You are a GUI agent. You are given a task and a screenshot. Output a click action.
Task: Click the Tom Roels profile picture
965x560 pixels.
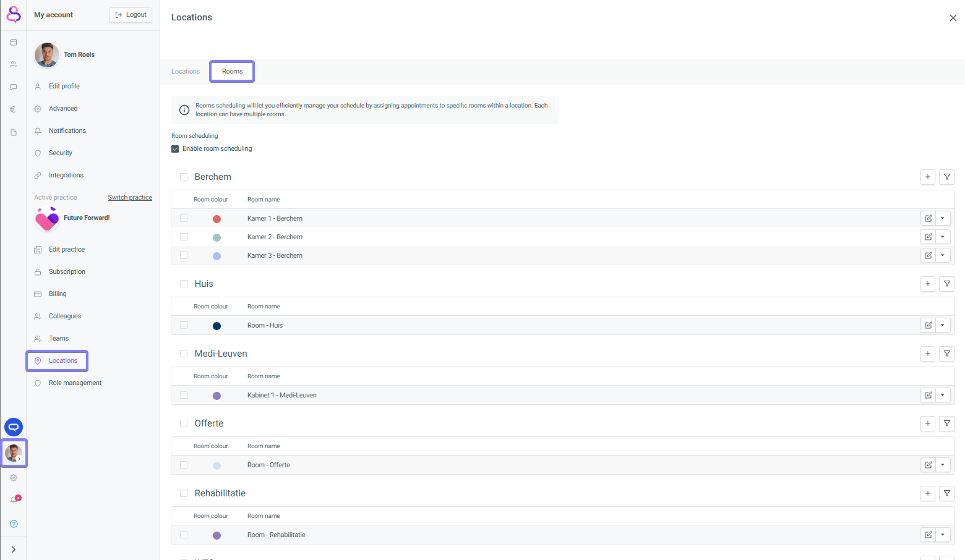(x=47, y=55)
